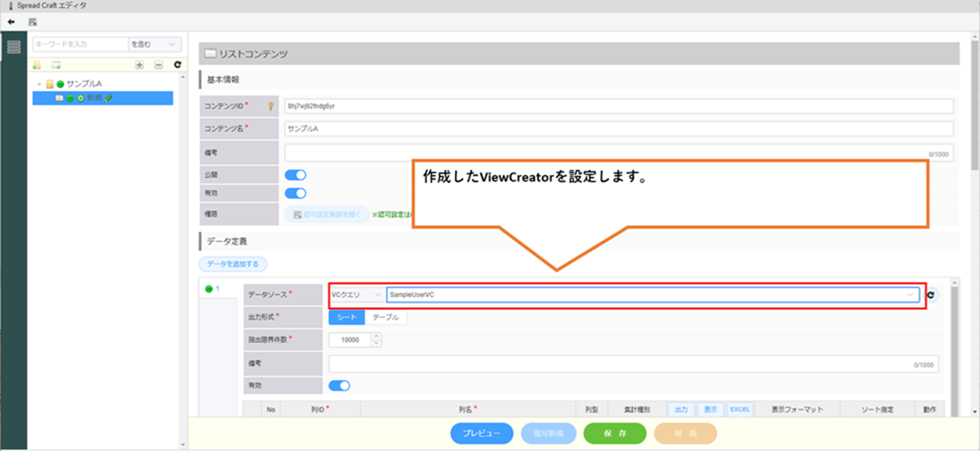Select the テーブル output format tab
980x451 pixels.
point(385,317)
